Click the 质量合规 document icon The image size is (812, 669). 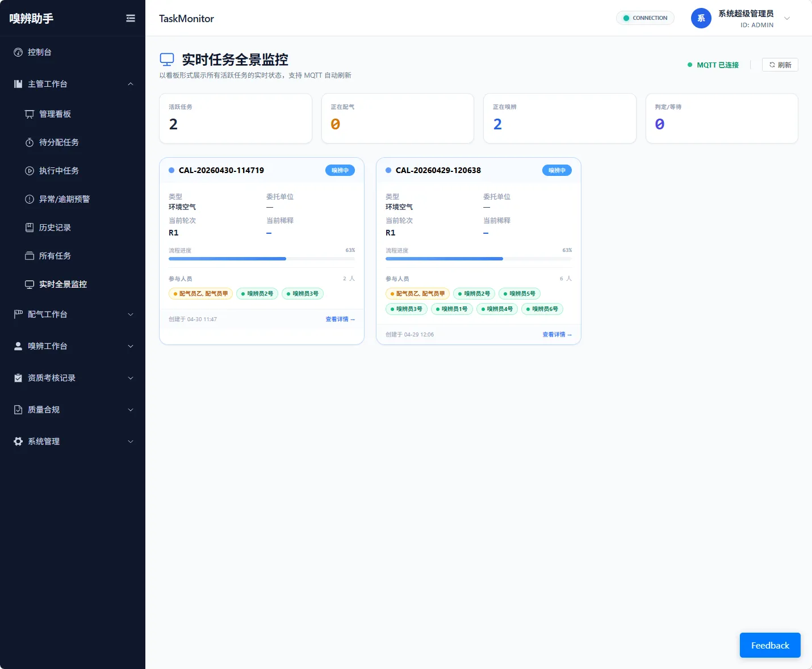18,410
